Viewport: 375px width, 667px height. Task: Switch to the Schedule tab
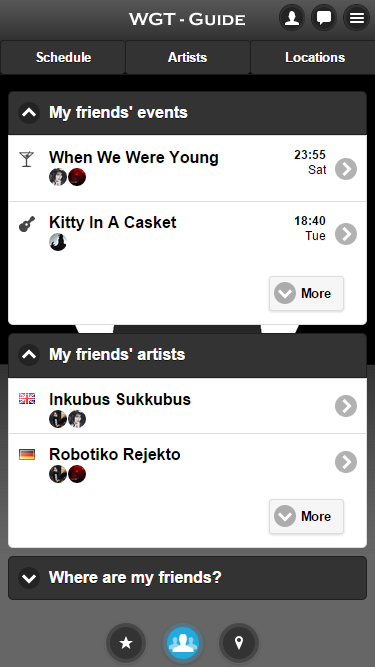[63, 57]
